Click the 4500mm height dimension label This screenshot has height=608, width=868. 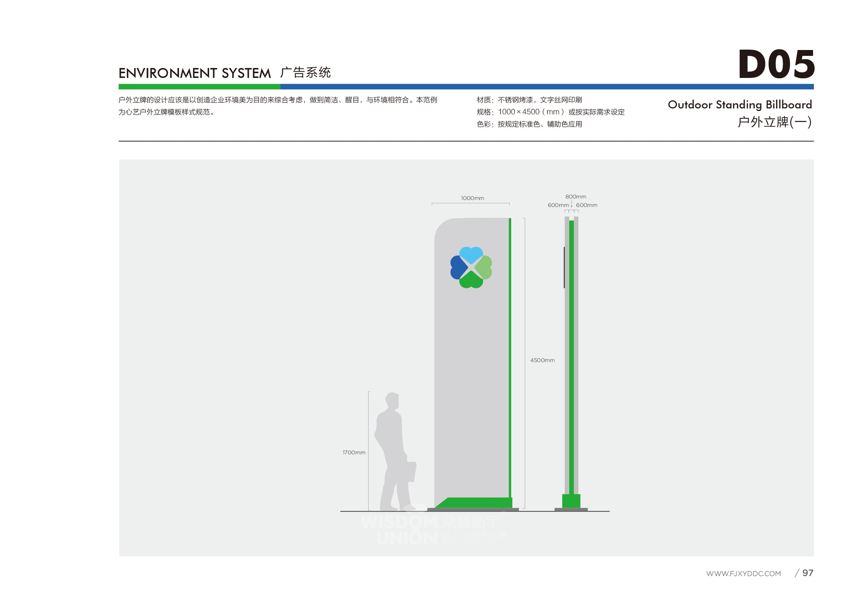point(542,360)
